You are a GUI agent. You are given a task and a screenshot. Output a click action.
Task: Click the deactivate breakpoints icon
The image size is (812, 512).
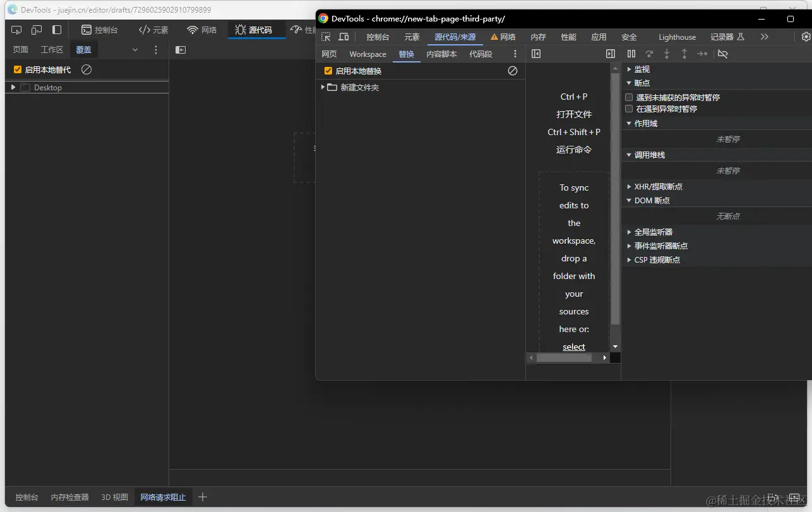click(x=724, y=54)
